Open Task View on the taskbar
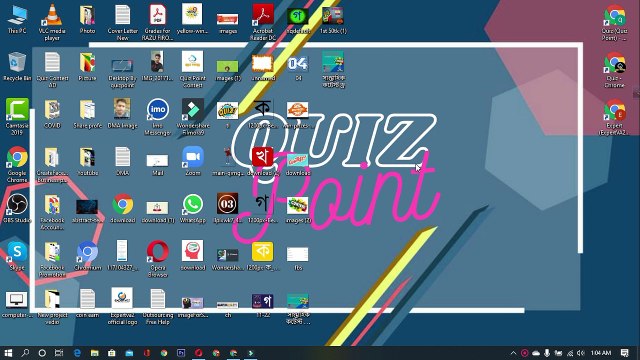640x360 pixels. pyautogui.click(x=59, y=353)
